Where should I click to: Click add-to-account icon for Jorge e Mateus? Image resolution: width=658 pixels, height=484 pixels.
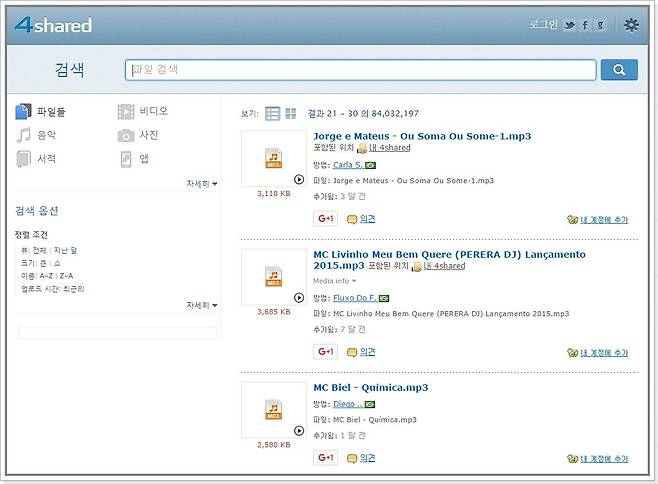[x=572, y=220]
